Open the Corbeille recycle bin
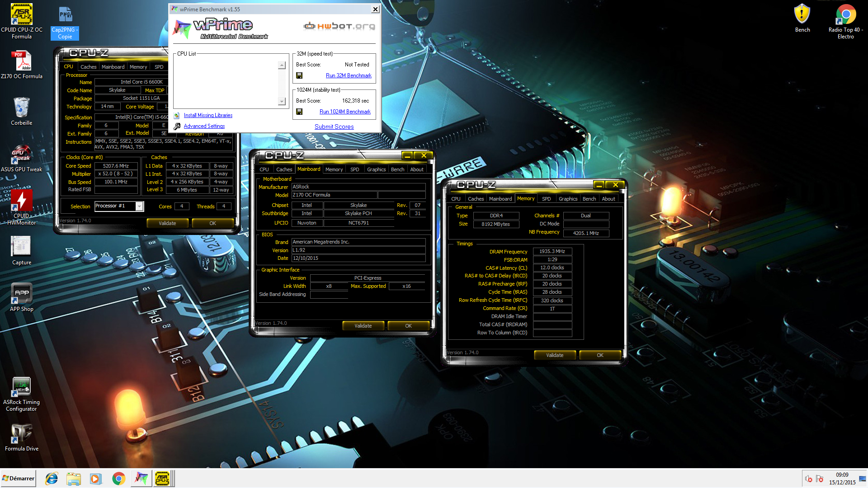 pos(21,112)
